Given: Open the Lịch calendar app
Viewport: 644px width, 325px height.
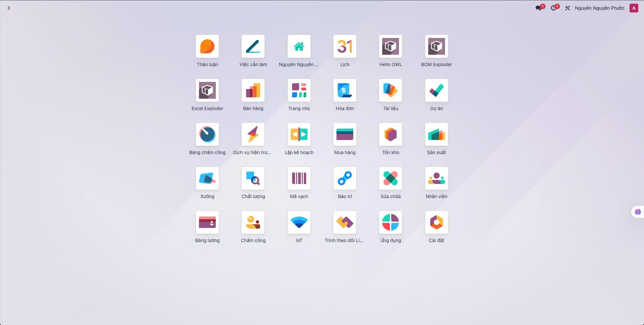Looking at the screenshot, I should 345,47.
